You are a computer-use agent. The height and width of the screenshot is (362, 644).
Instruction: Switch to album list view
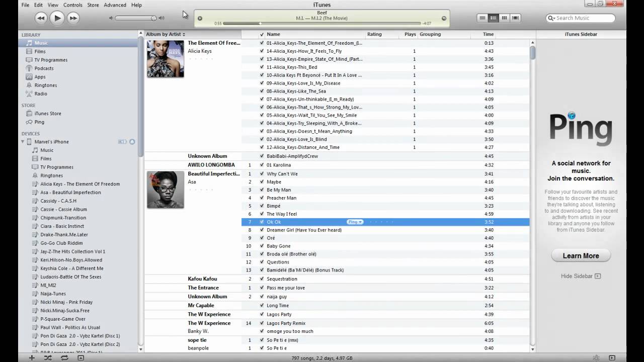click(x=494, y=18)
